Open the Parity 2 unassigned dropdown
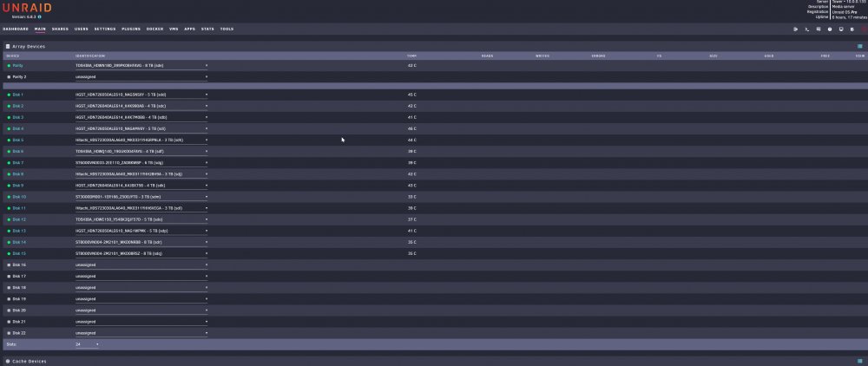This screenshot has width=868, height=366. [141, 77]
